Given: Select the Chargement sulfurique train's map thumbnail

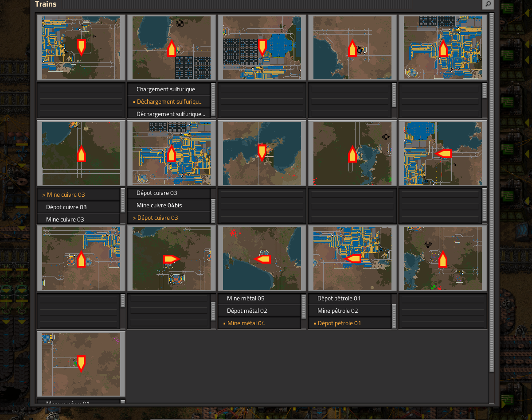Looking at the screenshot, I should click(x=172, y=48).
